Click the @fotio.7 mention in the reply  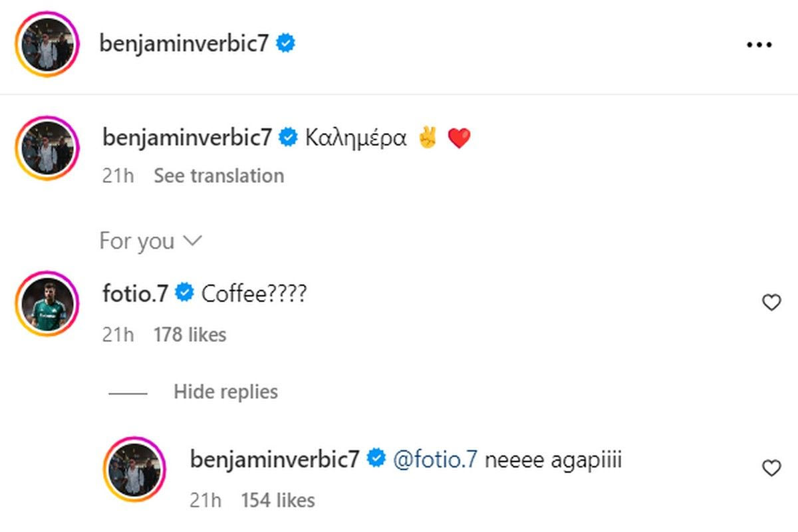click(x=436, y=459)
